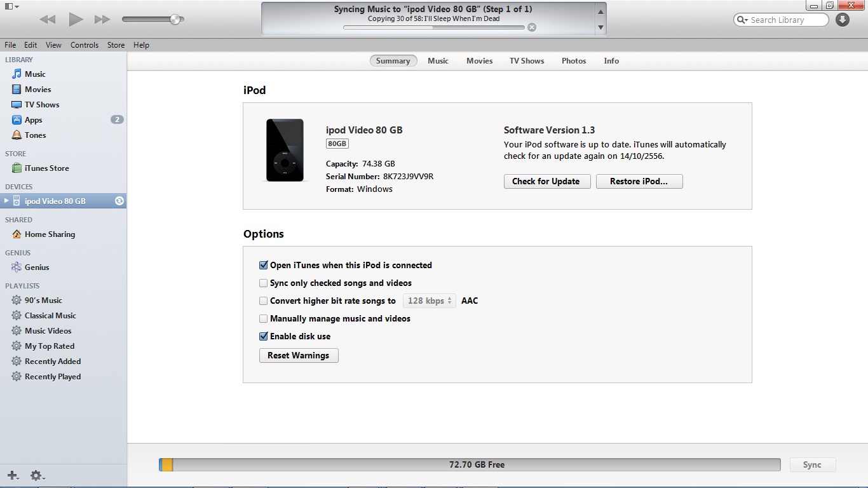Click the Check for Update button
The width and height of the screenshot is (868, 488).
click(546, 182)
